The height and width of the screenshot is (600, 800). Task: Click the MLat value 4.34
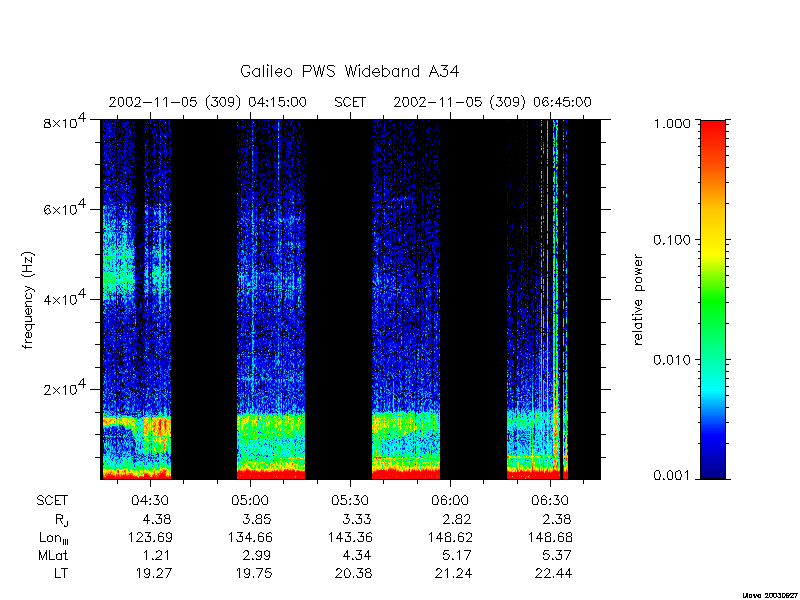pyautogui.click(x=357, y=555)
